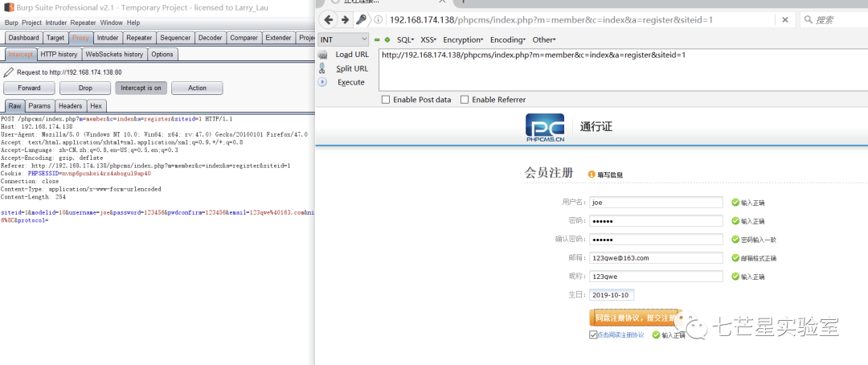Click the nickname field containing 123qwe
This screenshot has height=365, width=868.
[x=656, y=277]
